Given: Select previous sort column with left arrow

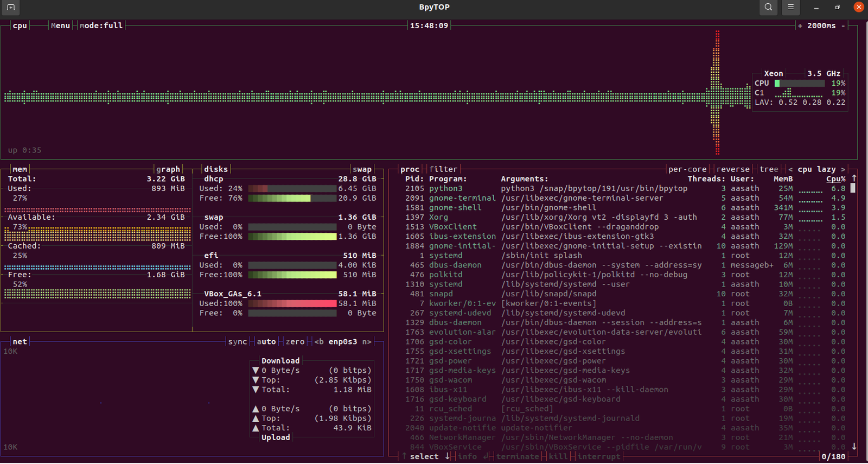Looking at the screenshot, I should pos(790,169).
